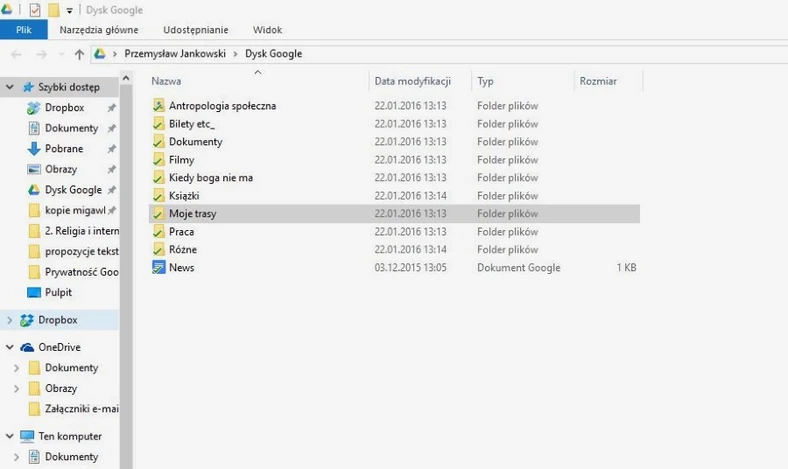Click the properties checkmark icon in quick access toolbar
The width and height of the screenshot is (788, 469).
pos(35,10)
